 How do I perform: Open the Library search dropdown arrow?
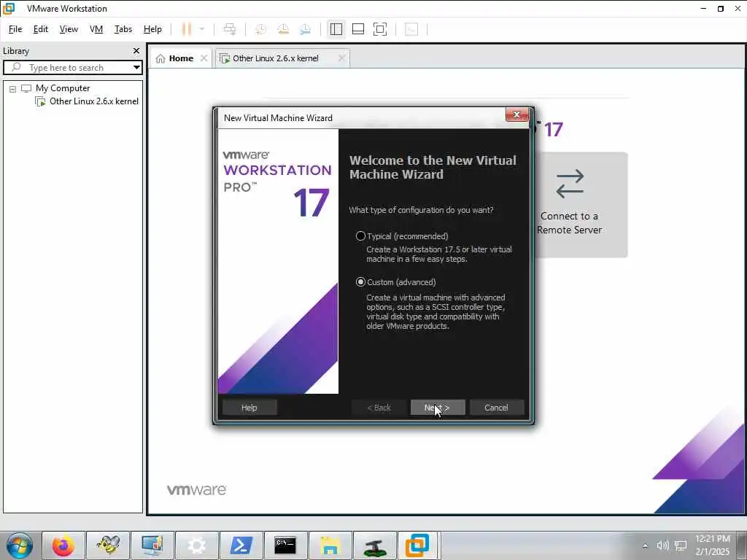coord(136,68)
